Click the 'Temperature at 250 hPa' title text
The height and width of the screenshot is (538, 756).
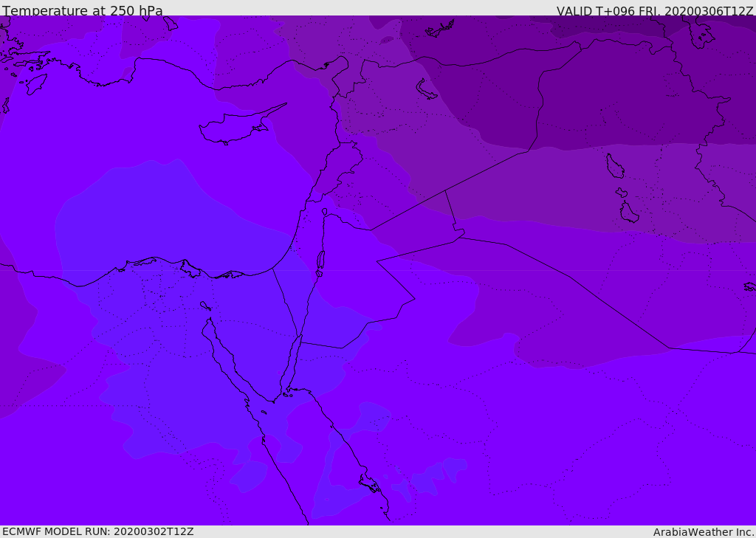coord(83,10)
